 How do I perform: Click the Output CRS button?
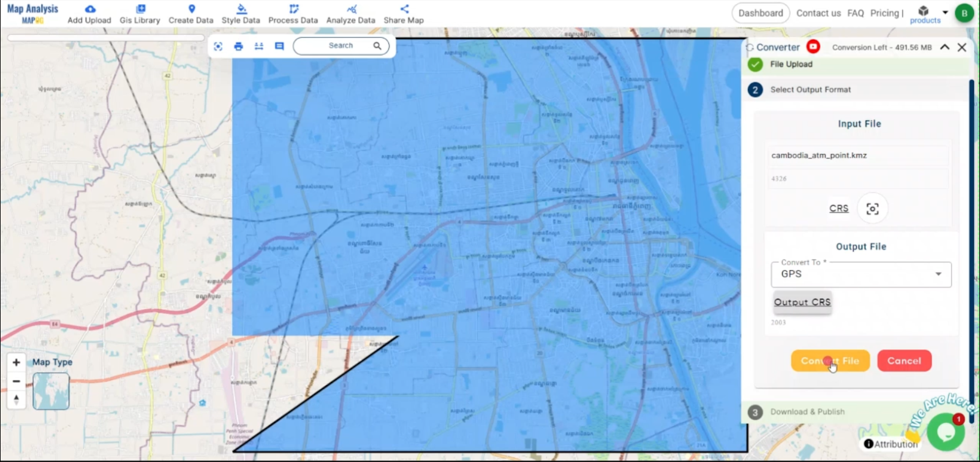(x=802, y=302)
